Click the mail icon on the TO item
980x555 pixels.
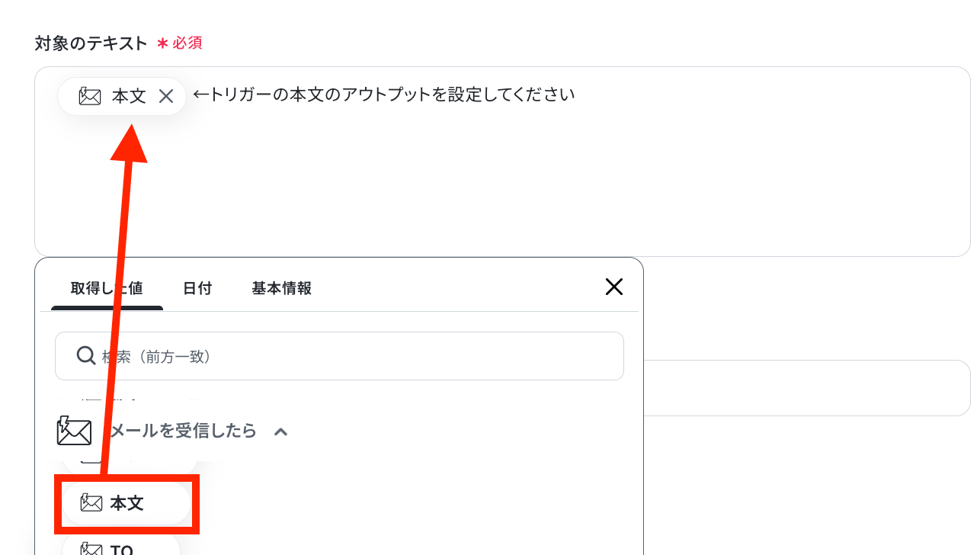(x=91, y=549)
